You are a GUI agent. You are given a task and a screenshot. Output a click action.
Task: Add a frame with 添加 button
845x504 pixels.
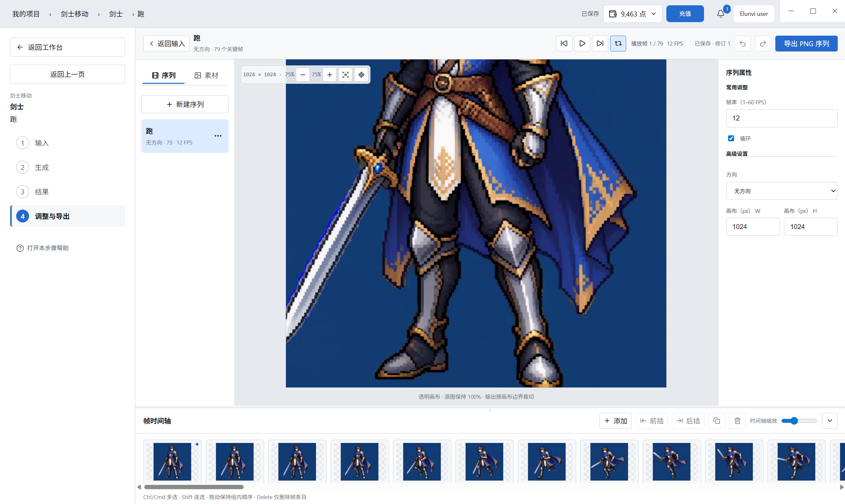click(x=615, y=421)
